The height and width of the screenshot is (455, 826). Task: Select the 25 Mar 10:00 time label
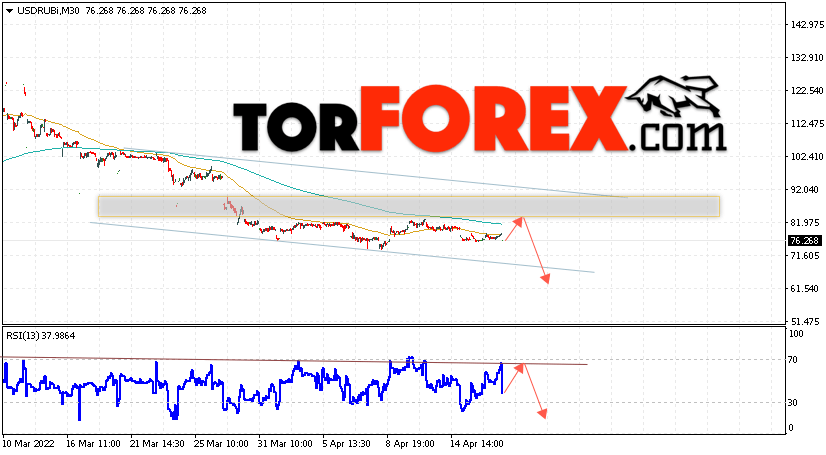pos(221,444)
